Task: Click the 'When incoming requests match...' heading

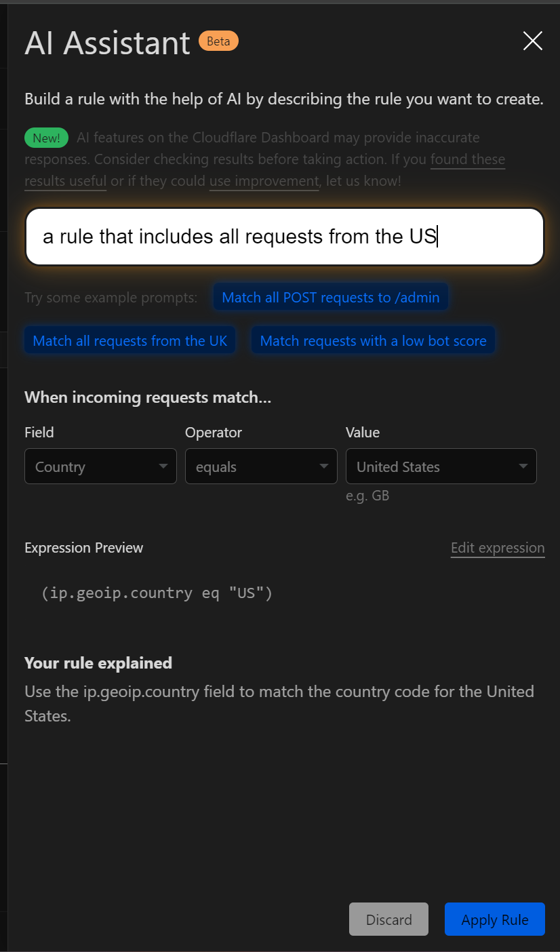Action: [x=148, y=397]
